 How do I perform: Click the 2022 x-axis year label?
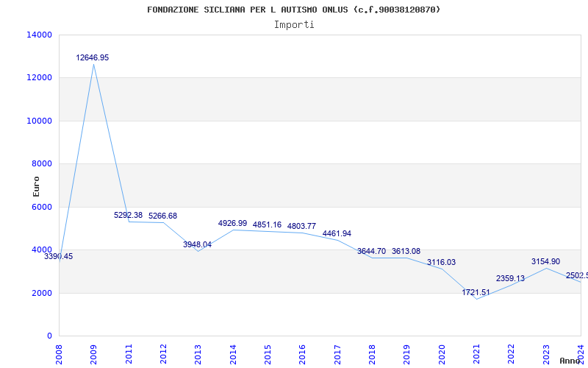tap(511, 354)
